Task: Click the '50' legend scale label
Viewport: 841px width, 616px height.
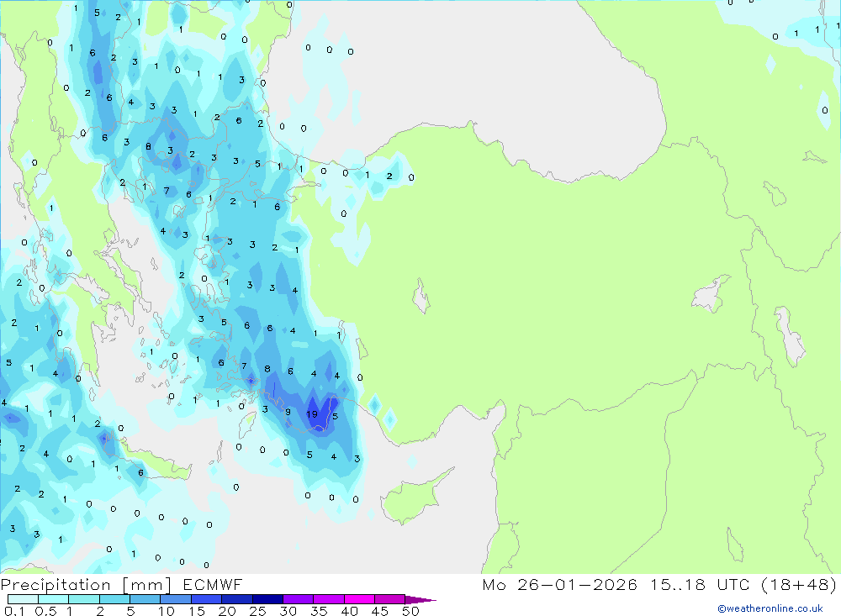Action: pos(410,611)
